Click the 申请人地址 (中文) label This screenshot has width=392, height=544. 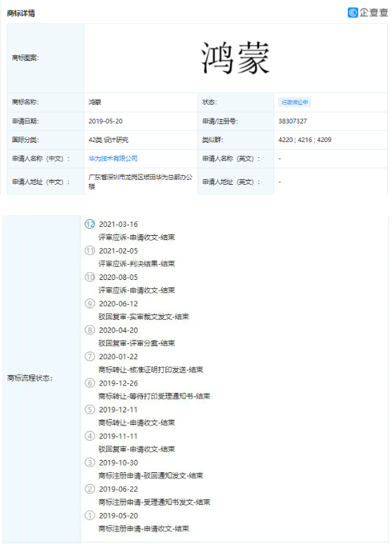41,182
